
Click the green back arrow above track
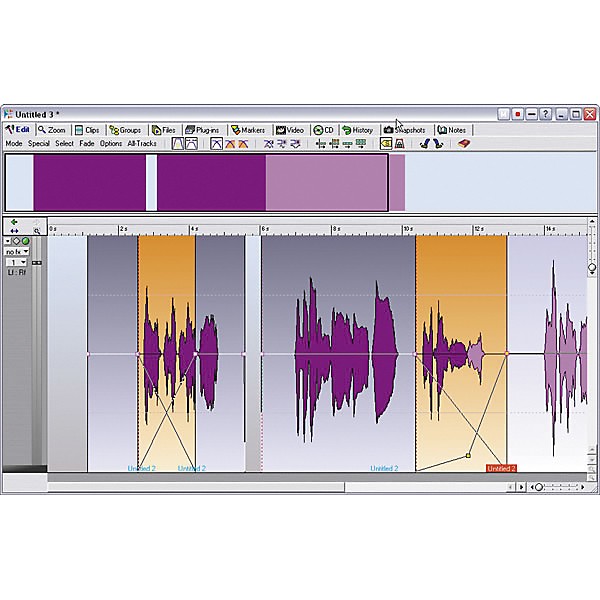coord(14,222)
